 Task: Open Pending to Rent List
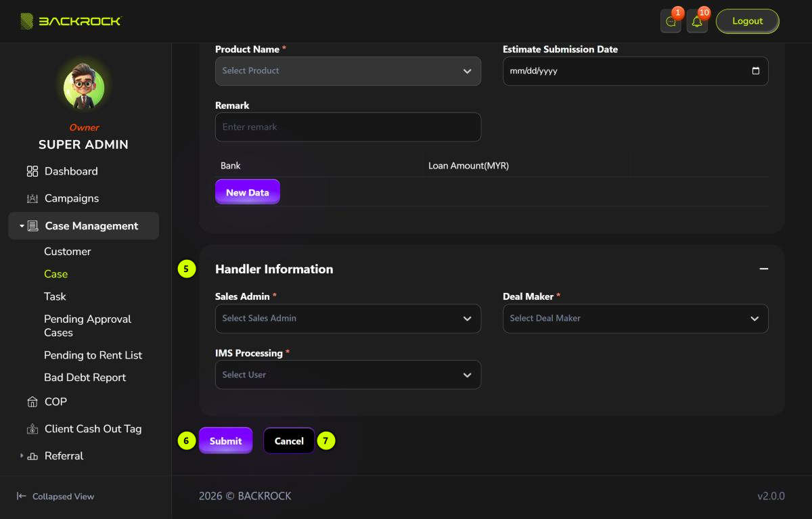coord(93,355)
